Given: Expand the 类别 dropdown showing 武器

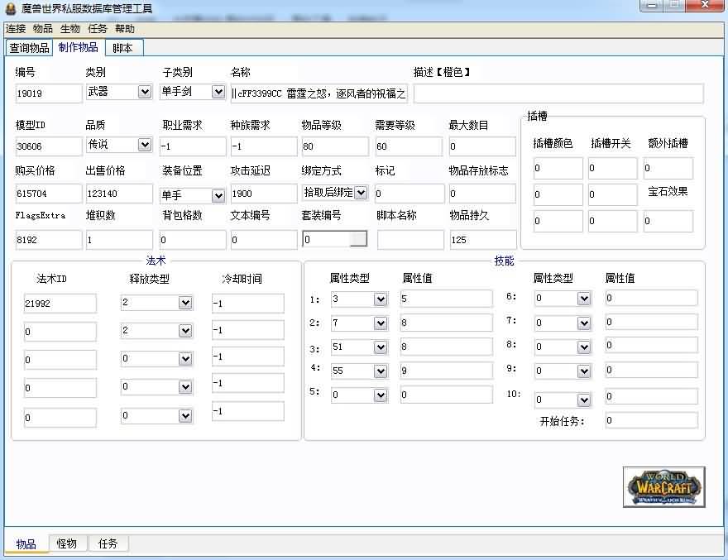Looking at the screenshot, I should pos(145,92).
